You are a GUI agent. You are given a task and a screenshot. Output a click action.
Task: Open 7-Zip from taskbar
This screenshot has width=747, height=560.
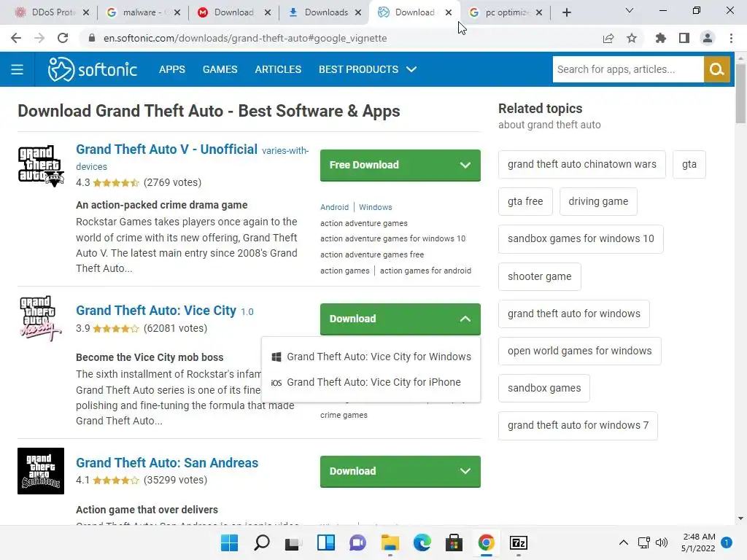[x=519, y=542]
